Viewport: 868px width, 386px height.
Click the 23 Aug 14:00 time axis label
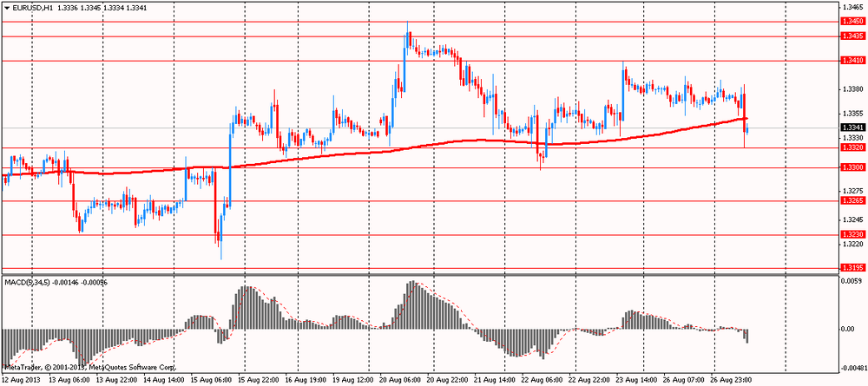pyautogui.click(x=636, y=380)
